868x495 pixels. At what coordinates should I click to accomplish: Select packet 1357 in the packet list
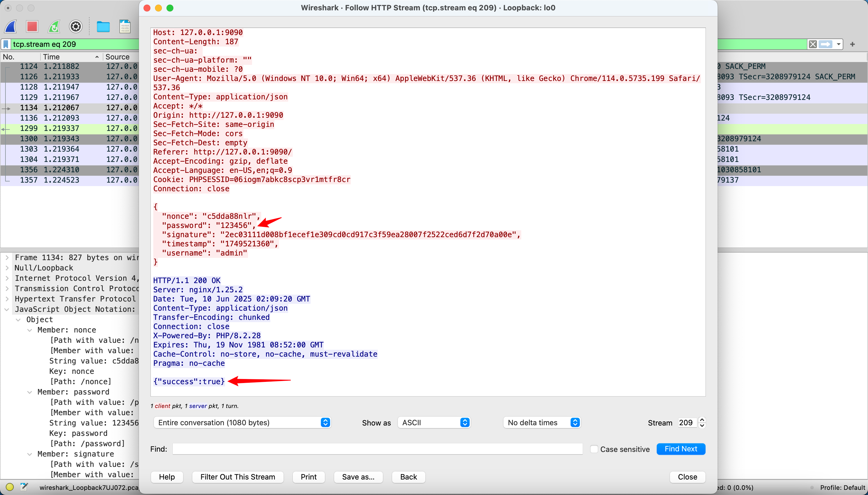pos(70,180)
